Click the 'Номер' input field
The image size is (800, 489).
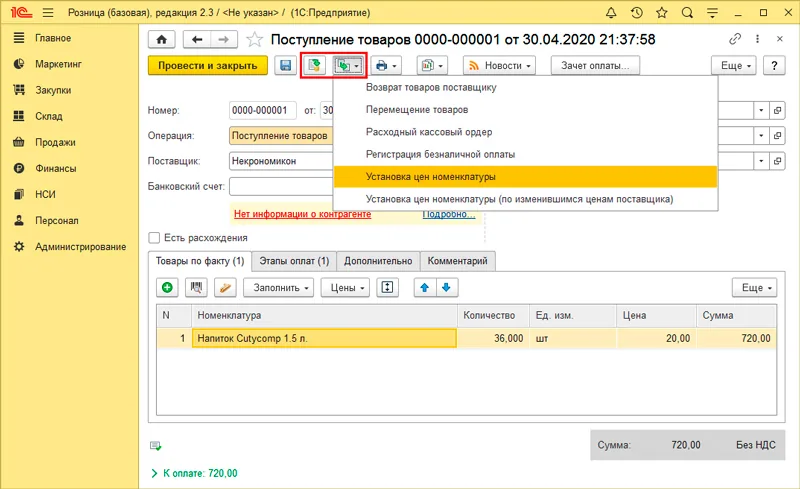(x=261, y=110)
